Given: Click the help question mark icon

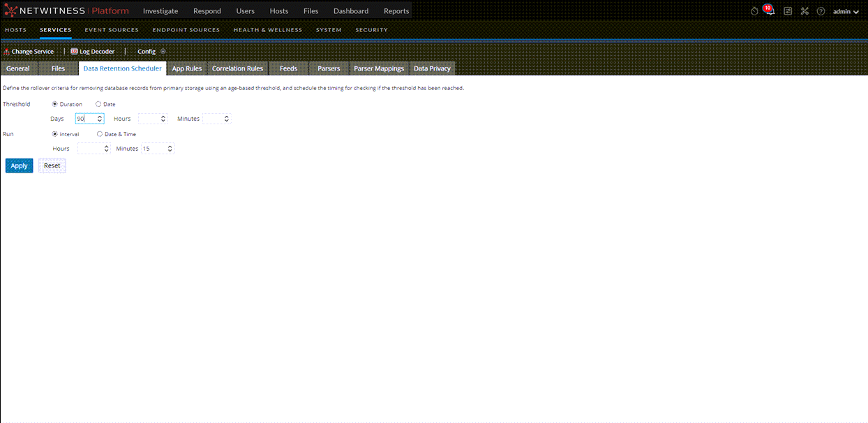Looking at the screenshot, I should [821, 10].
